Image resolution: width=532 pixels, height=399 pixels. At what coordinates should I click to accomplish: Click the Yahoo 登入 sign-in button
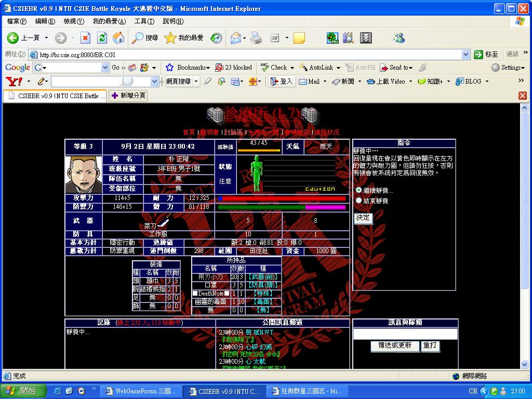click(x=282, y=82)
